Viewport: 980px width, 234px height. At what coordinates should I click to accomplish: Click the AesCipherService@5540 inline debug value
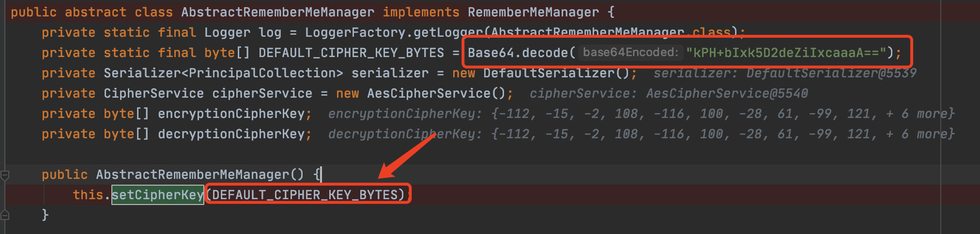click(x=726, y=94)
